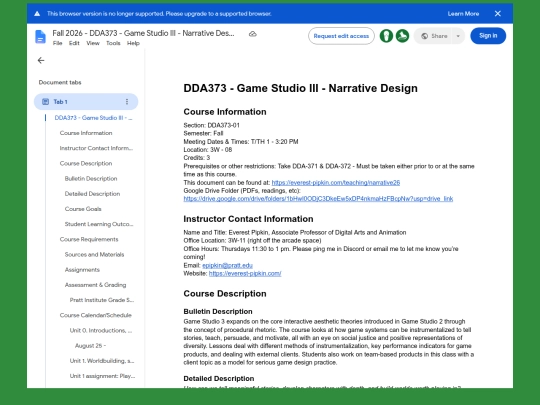Sign in with the blue button

click(488, 35)
